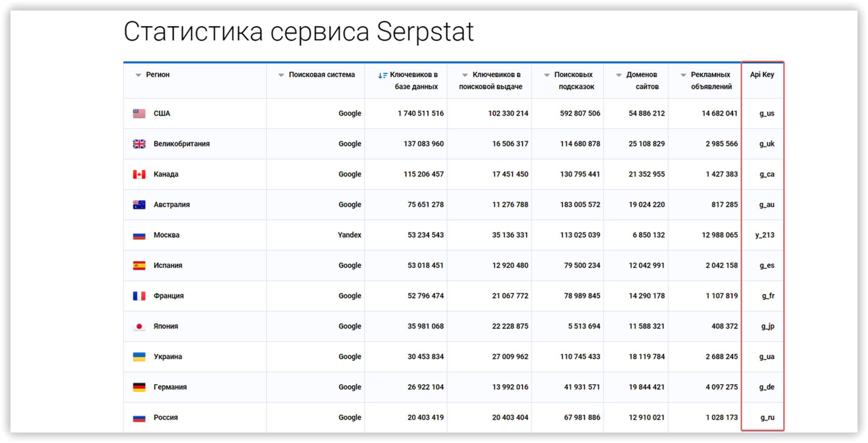The image size is (868, 443).
Task: Select the США region name
Action: (162, 114)
